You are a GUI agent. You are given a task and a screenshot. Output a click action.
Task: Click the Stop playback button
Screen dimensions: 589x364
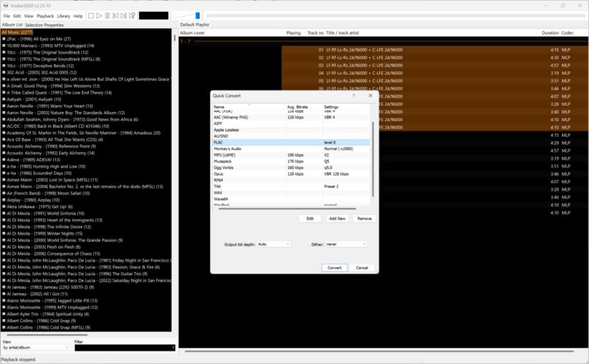(x=91, y=15)
